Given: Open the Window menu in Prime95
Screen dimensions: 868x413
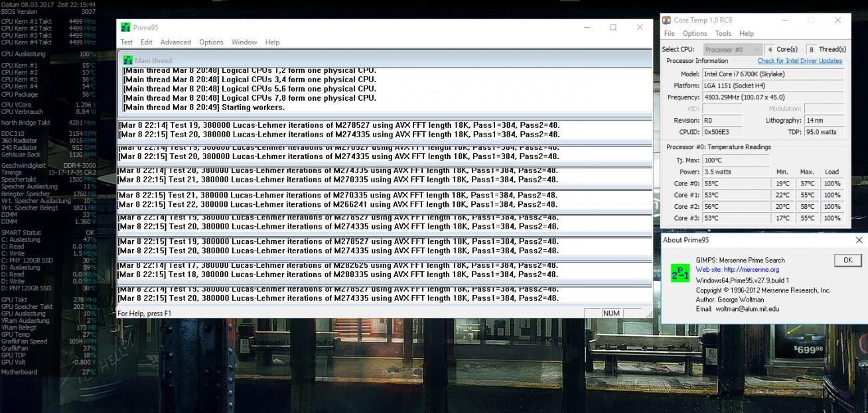Looking at the screenshot, I should coord(244,42).
